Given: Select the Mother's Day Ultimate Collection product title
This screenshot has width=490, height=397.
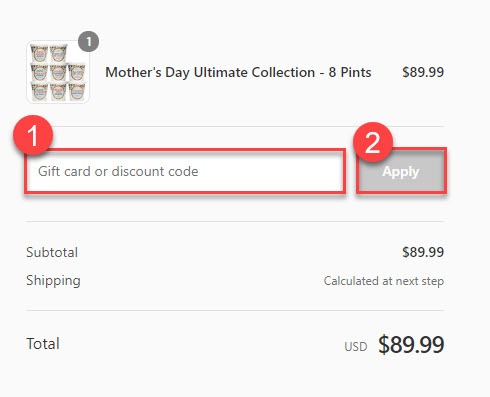Looking at the screenshot, I should point(238,72).
